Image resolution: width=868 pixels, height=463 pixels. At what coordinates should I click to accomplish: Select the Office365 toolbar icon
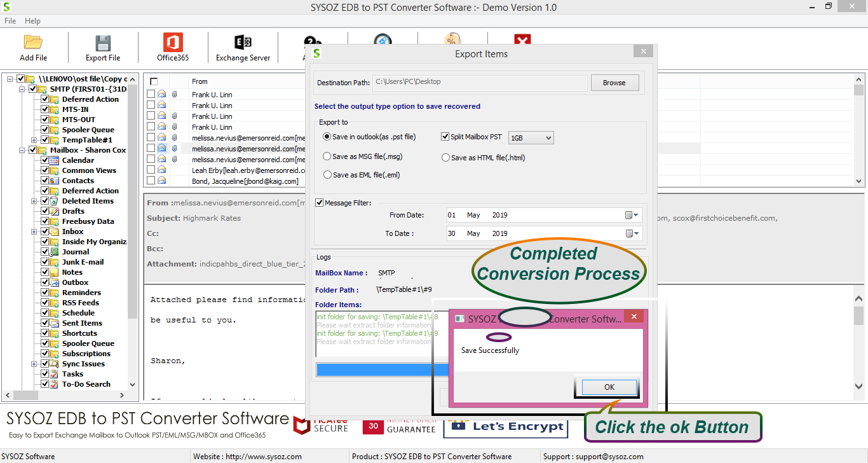[x=173, y=43]
